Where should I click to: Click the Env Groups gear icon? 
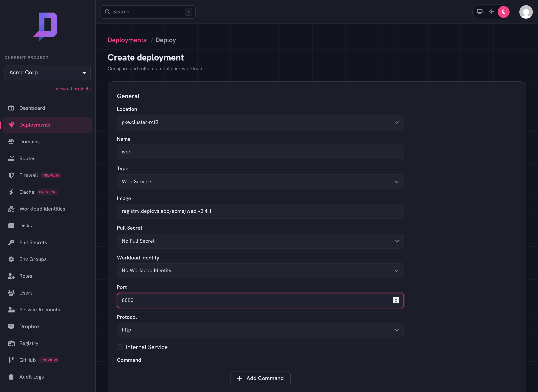[x=11, y=259]
